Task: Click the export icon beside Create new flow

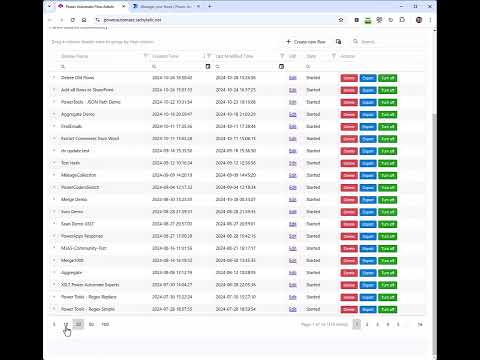Action: coord(338,42)
